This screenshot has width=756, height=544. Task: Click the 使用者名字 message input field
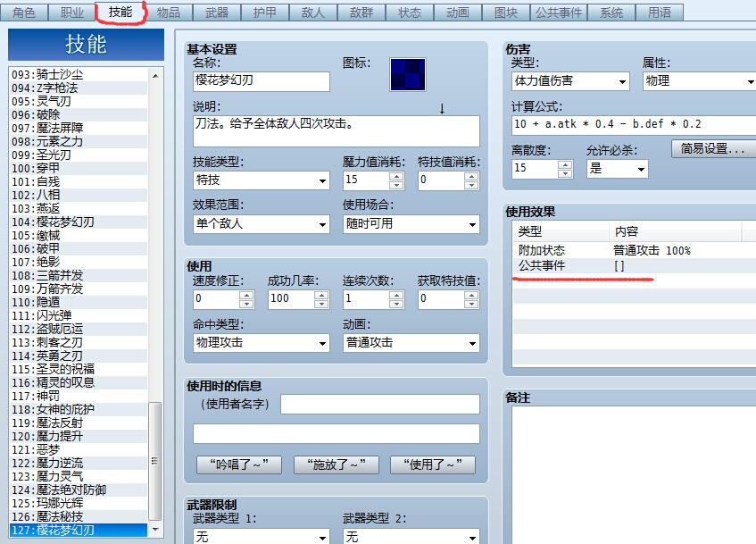pos(380,404)
